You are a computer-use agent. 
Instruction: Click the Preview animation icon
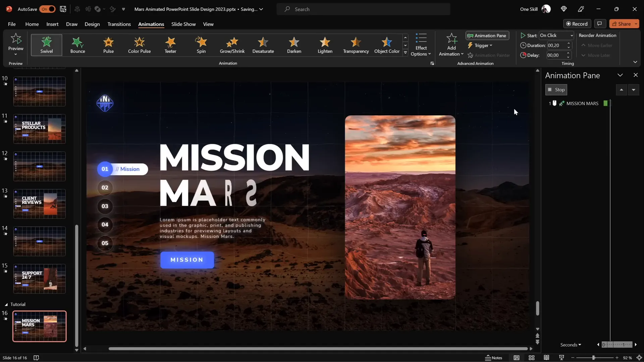tap(16, 39)
